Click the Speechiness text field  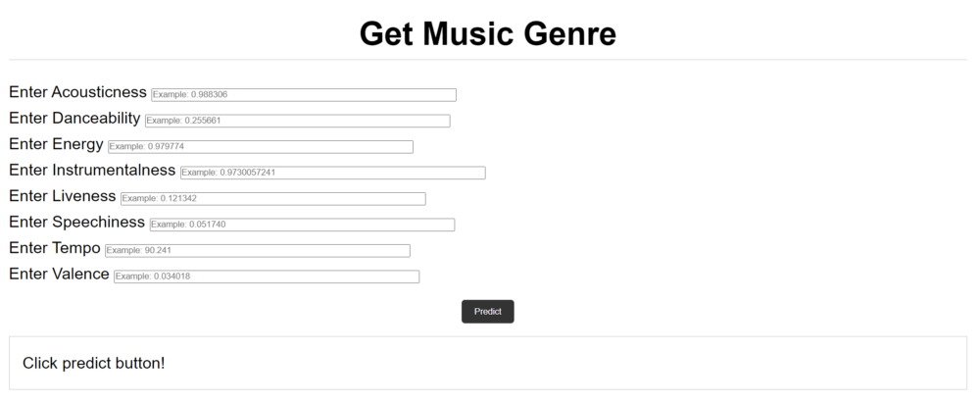(x=301, y=225)
